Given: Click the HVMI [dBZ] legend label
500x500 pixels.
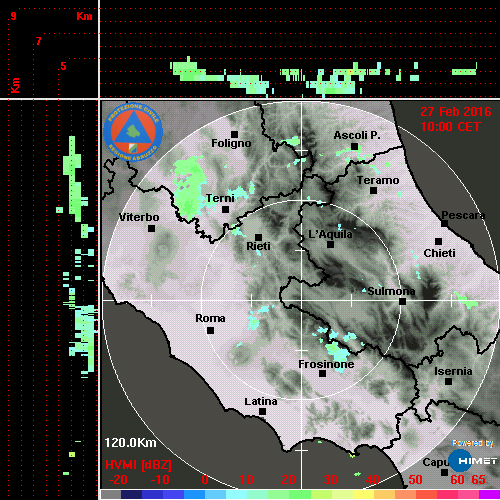Looking at the screenshot, I should (x=138, y=465).
